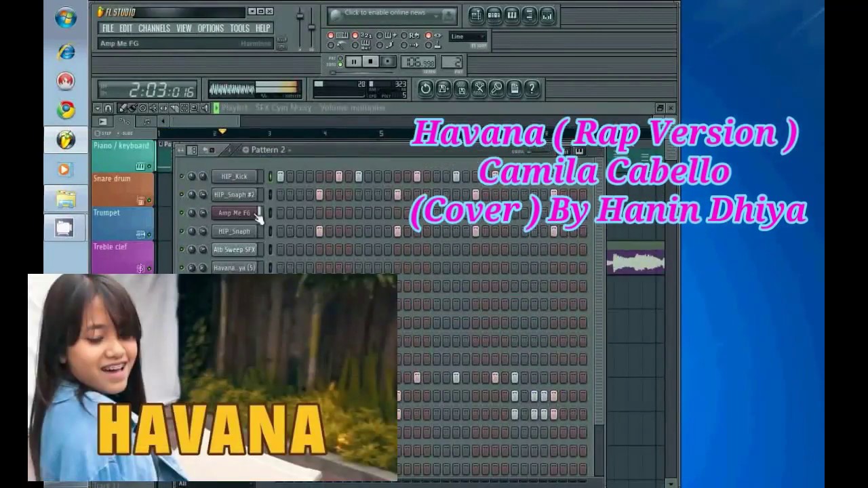Select the mute tool in playlist toolbar

point(153,108)
